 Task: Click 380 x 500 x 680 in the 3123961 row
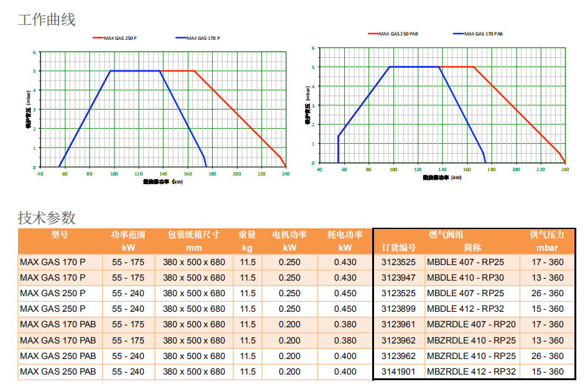(194, 325)
